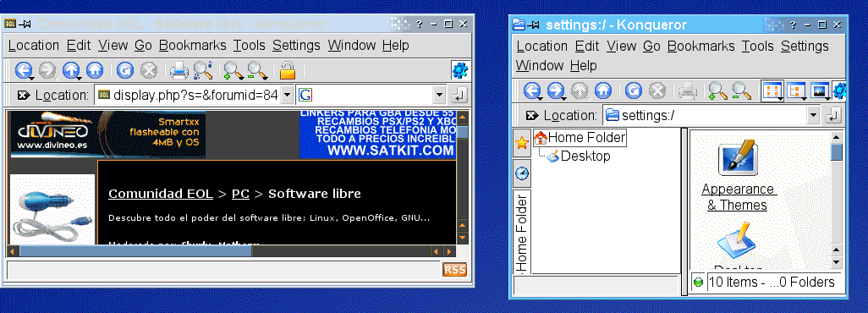Print the page in Comunidad EOL window
868x313 pixels.
point(179,70)
